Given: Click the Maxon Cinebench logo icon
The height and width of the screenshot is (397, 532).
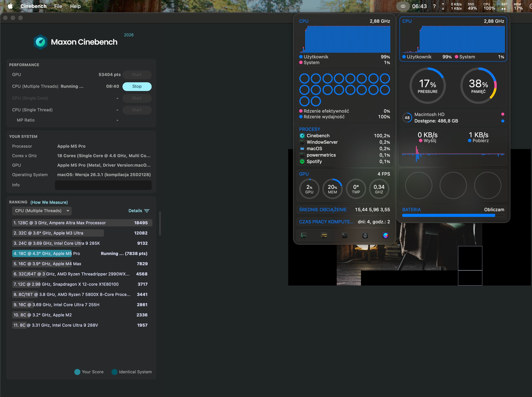Looking at the screenshot, I should point(40,42).
